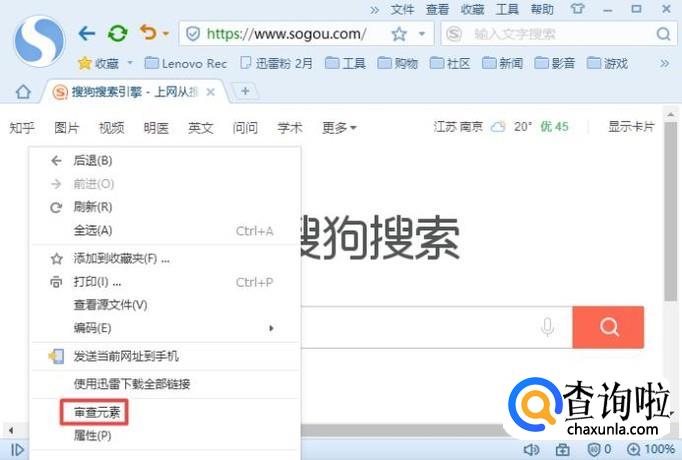
Task: Open the 工具 menu in the menu bar
Action: coord(507,9)
